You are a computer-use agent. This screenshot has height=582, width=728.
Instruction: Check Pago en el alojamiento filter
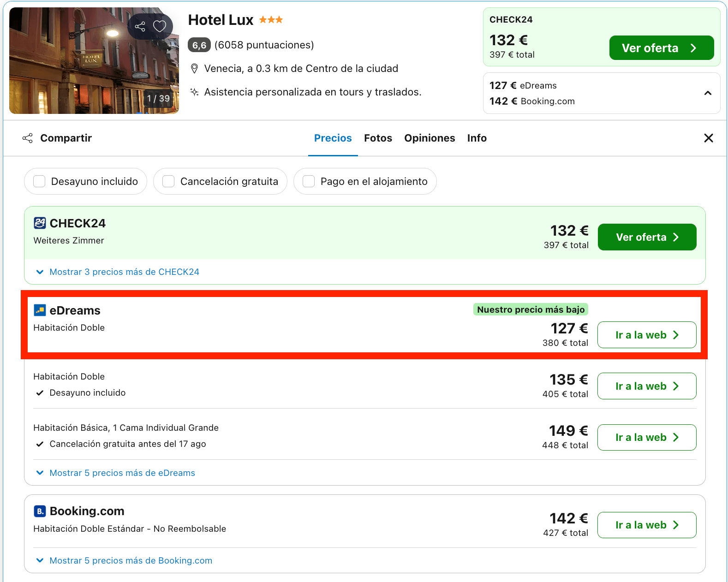pyautogui.click(x=309, y=181)
